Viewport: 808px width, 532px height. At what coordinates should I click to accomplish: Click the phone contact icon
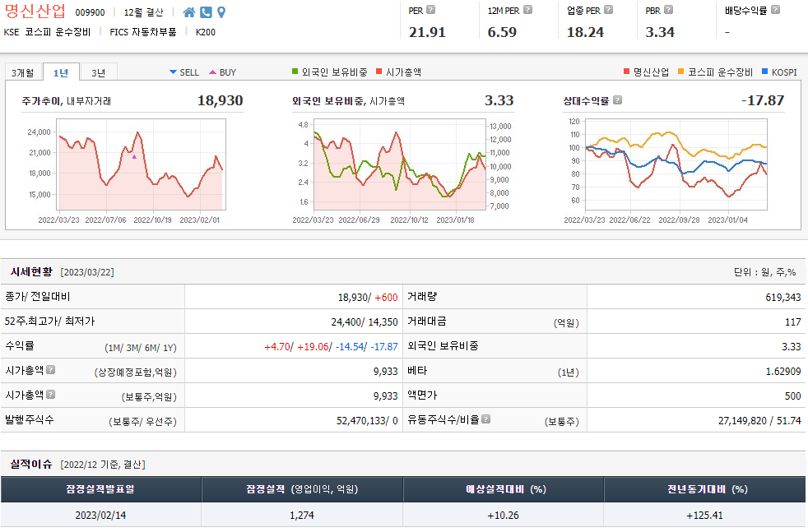tap(207, 12)
